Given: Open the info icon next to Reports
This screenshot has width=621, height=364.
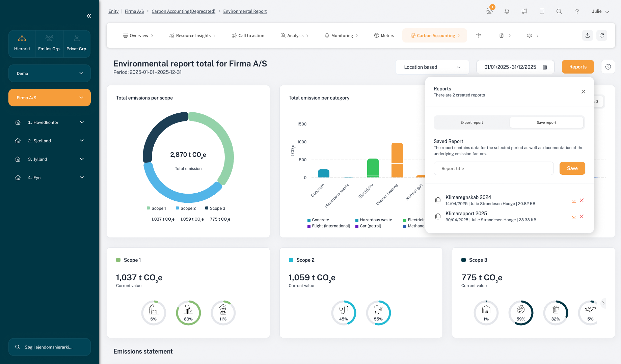Looking at the screenshot, I should [x=608, y=67].
